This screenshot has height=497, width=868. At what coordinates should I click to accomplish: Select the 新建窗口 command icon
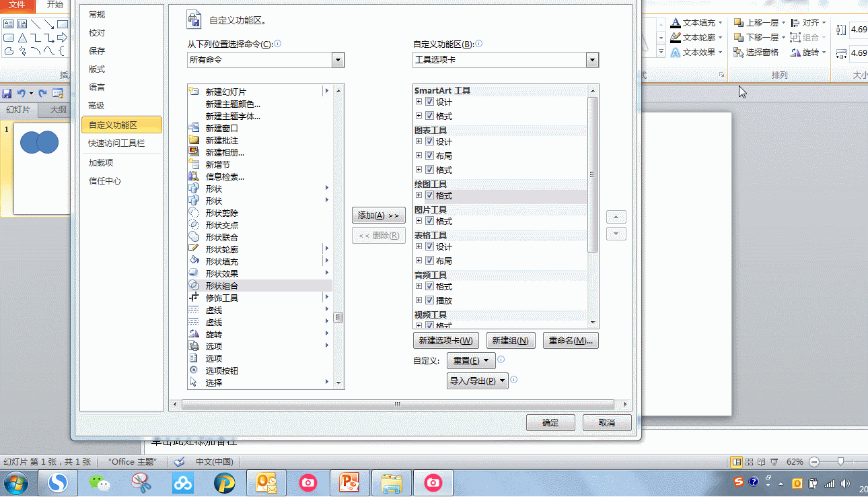point(194,128)
